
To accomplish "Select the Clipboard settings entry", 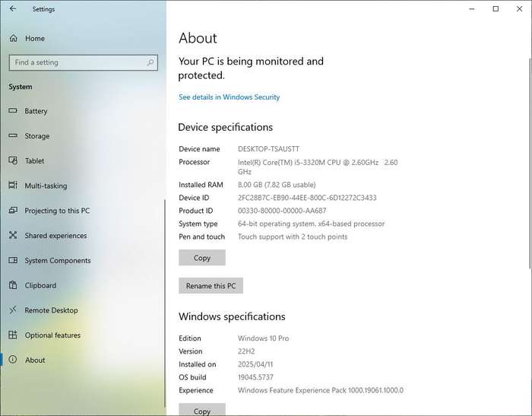I will coord(83,285).
